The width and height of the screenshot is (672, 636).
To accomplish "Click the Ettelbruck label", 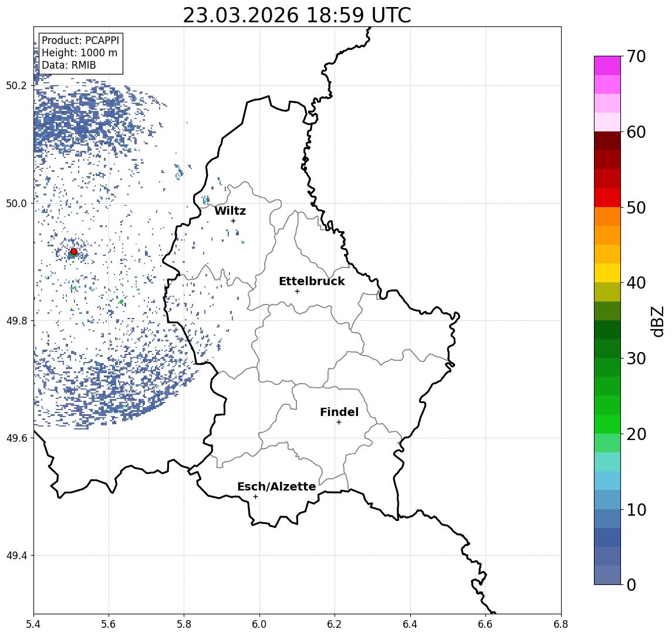I will 312,281.
